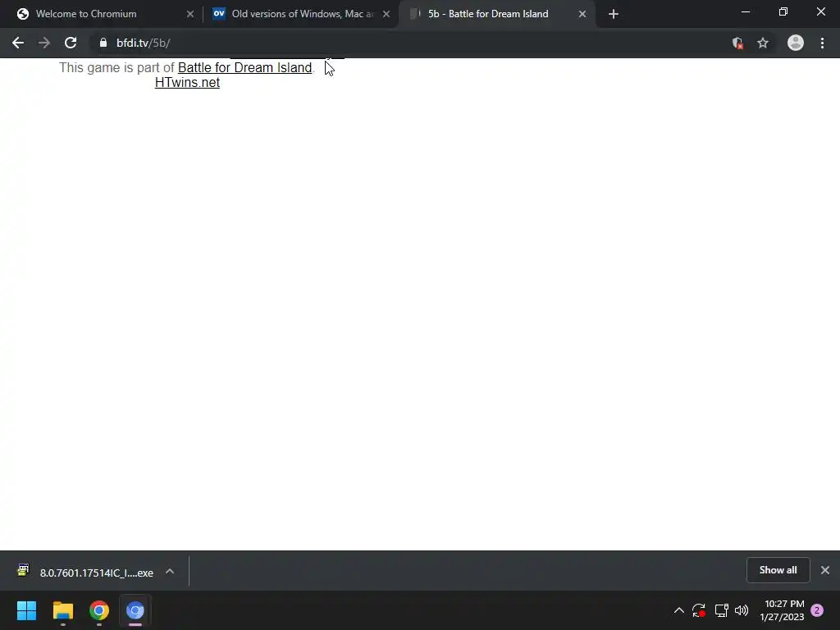Image resolution: width=840 pixels, height=630 pixels.
Task: Follow the Battle for Dream Island link
Action: [244, 67]
